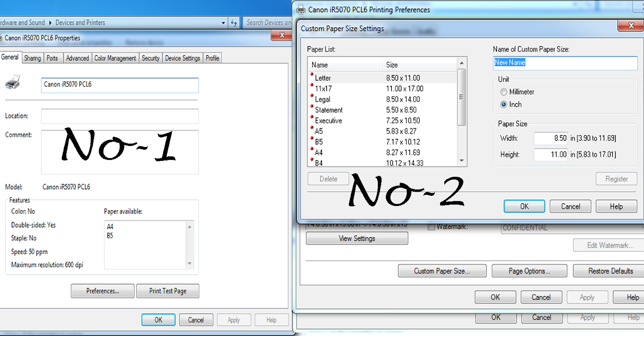
Task: Open the Advanced tab
Action: click(77, 58)
